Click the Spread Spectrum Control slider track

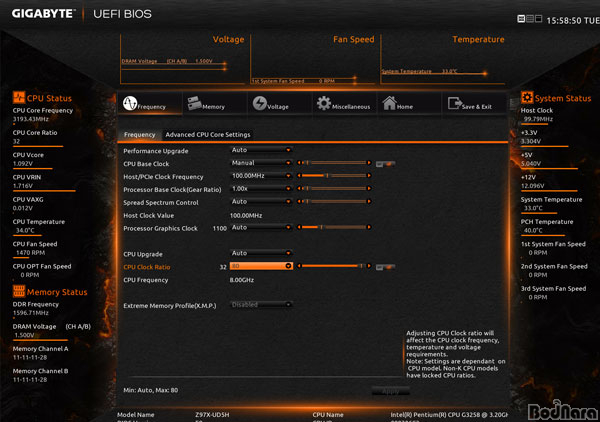pyautogui.click(x=334, y=201)
